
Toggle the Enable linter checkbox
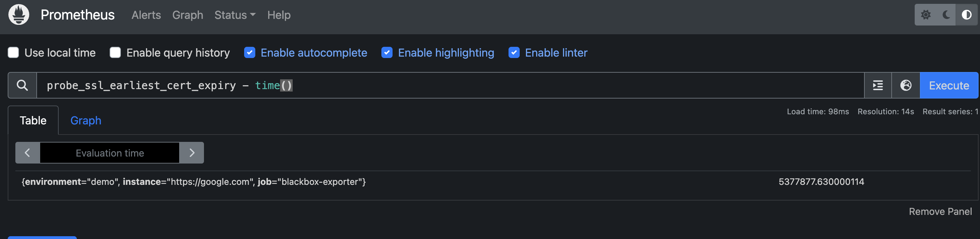(514, 52)
